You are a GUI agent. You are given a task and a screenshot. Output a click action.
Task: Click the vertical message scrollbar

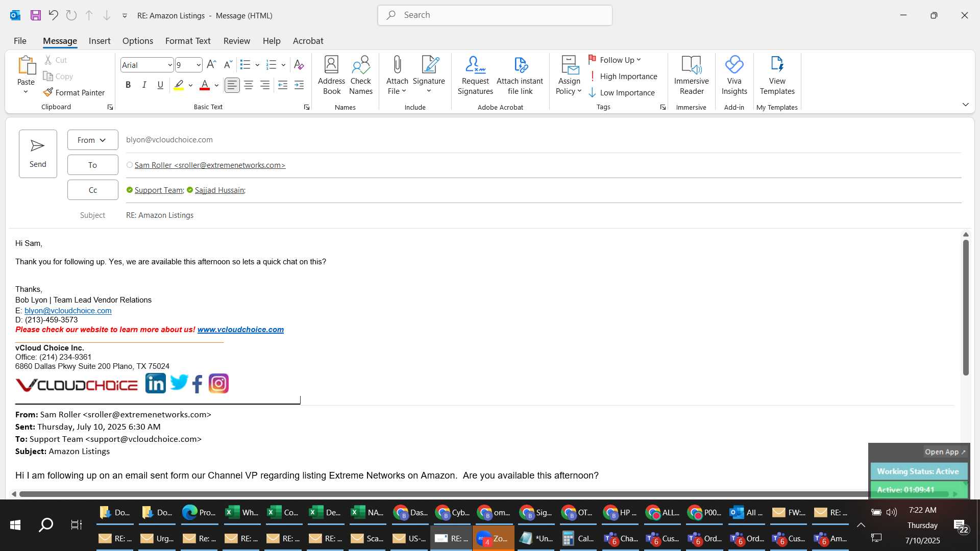click(x=965, y=308)
